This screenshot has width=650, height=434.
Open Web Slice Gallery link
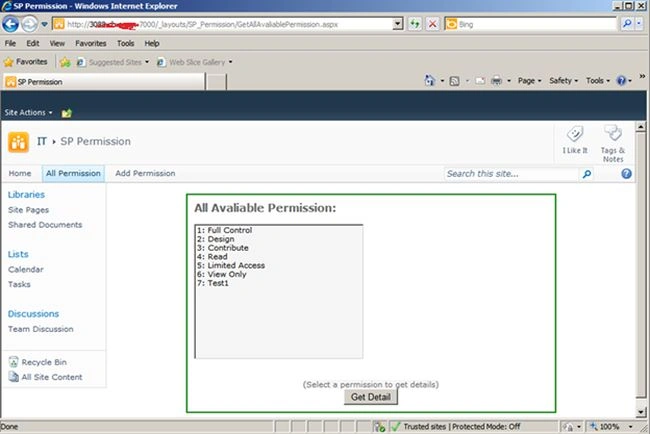tap(192, 62)
